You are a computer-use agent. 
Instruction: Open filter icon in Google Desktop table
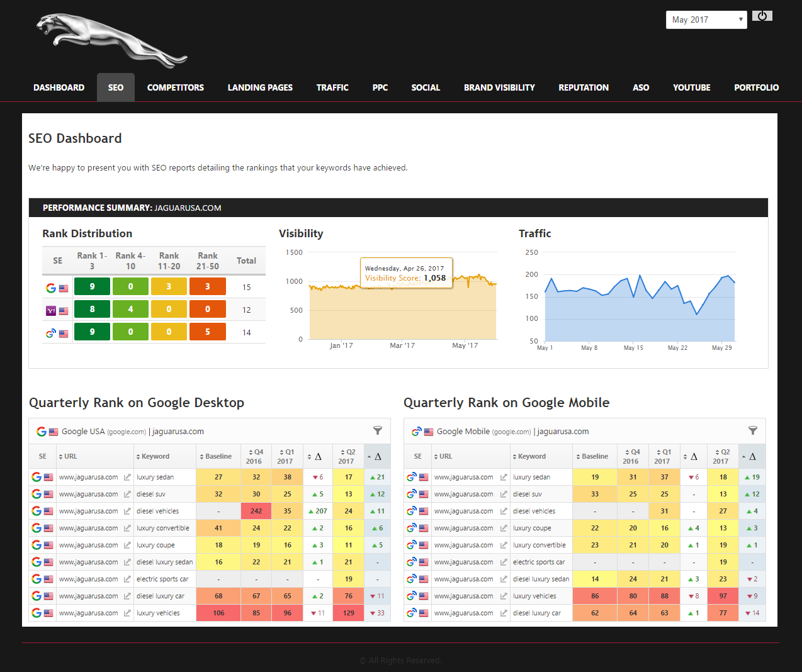[x=378, y=430]
